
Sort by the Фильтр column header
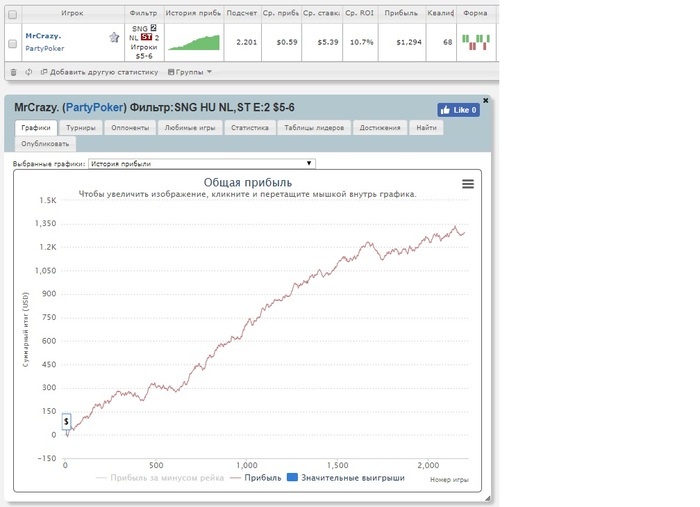click(144, 13)
